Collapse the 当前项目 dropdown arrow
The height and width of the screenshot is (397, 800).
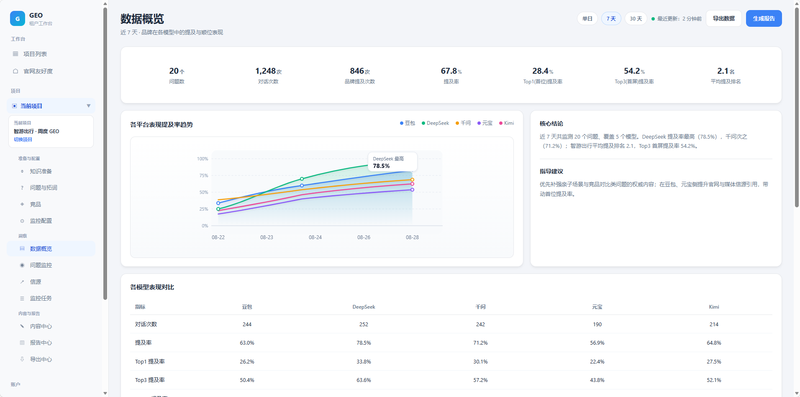[x=89, y=106]
